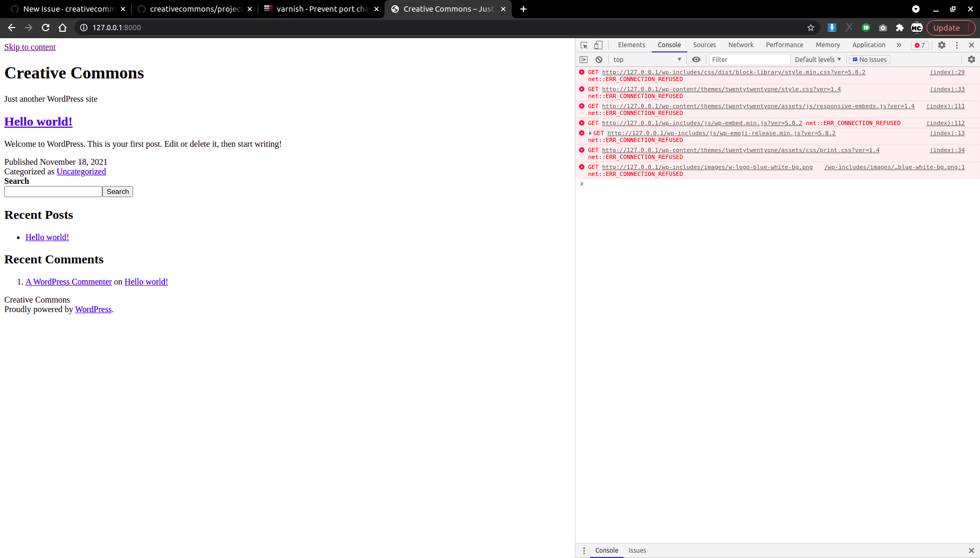Expand more DevTools tabs chevron

(899, 45)
